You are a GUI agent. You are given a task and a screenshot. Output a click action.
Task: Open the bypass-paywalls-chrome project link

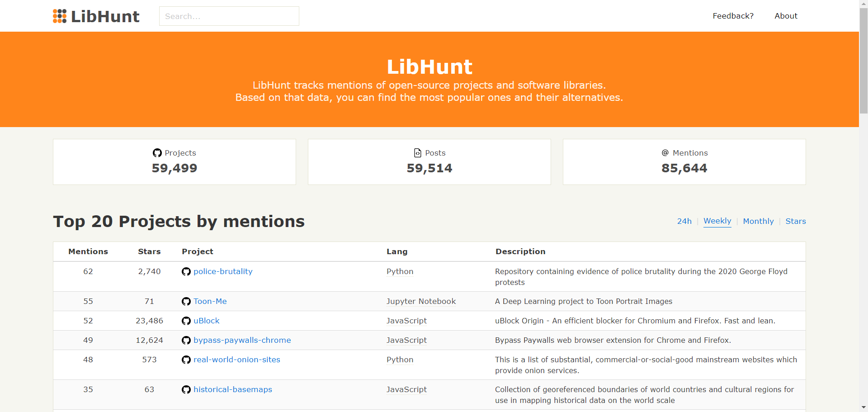pyautogui.click(x=242, y=340)
